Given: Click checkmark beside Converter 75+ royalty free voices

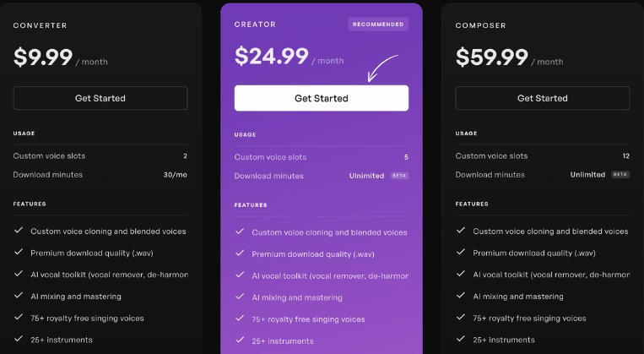Looking at the screenshot, I should pos(19,317).
